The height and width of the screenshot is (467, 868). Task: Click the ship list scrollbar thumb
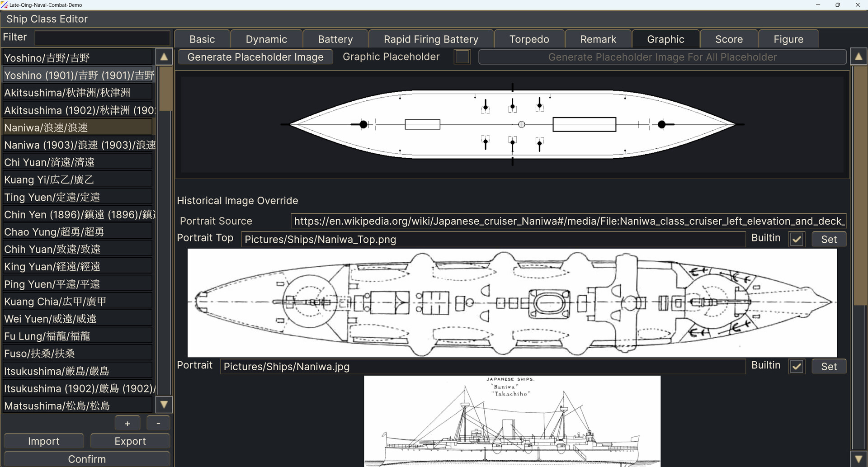165,89
